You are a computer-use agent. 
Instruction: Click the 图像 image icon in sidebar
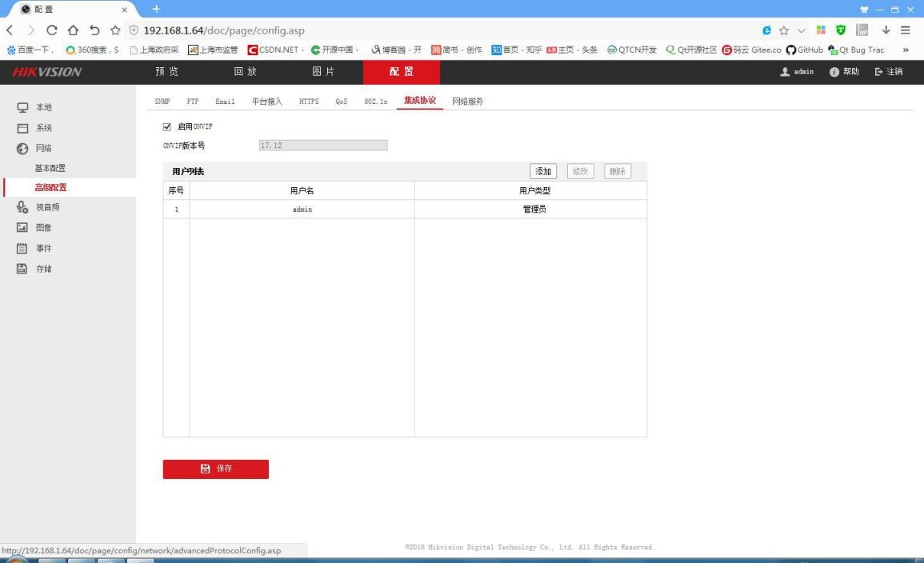click(x=22, y=228)
